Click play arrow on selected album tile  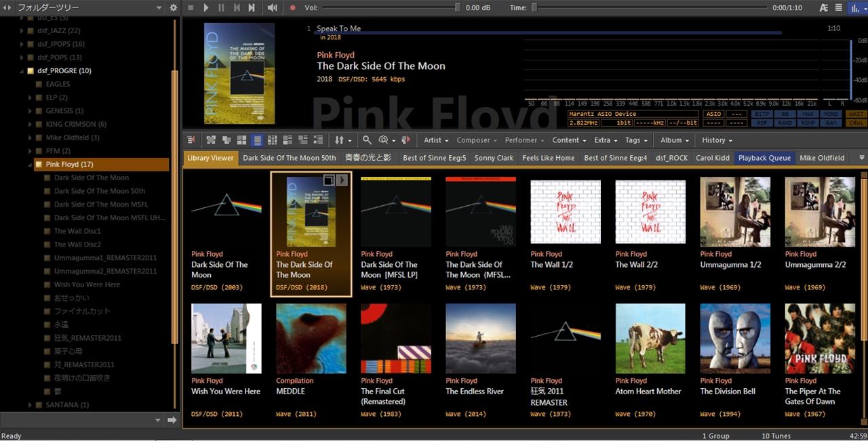pyautogui.click(x=342, y=180)
